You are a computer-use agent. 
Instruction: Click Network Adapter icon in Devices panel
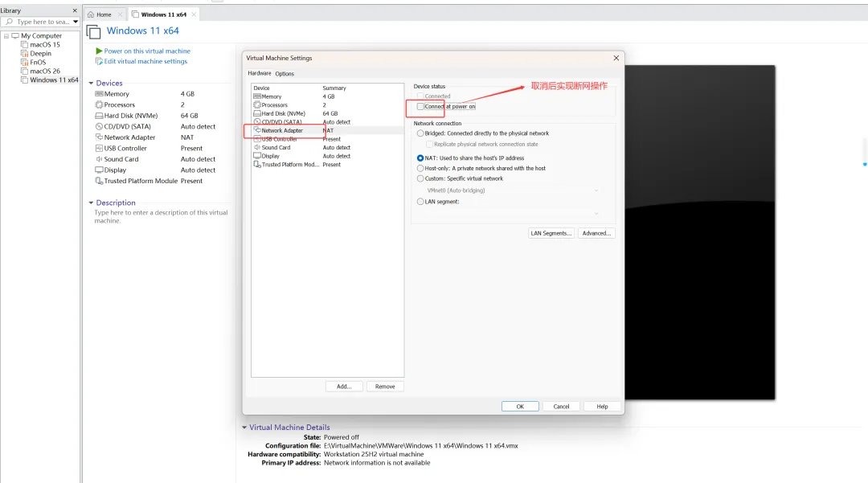99,137
